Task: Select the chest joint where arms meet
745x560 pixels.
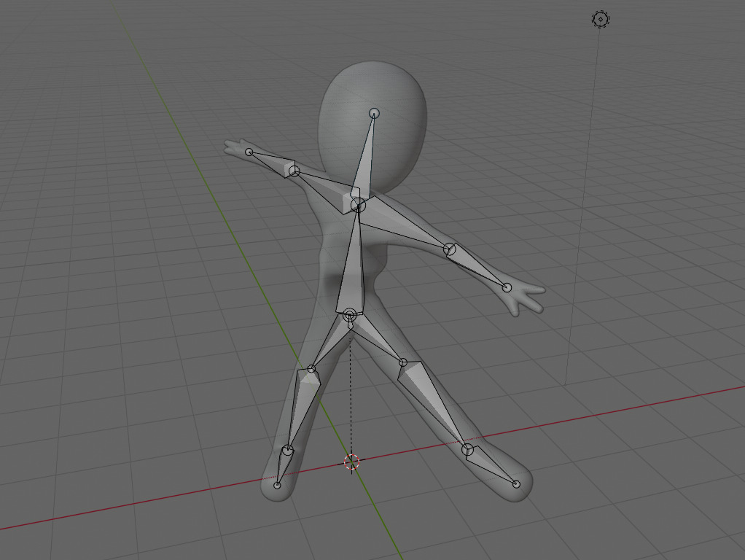Action: 358,205
